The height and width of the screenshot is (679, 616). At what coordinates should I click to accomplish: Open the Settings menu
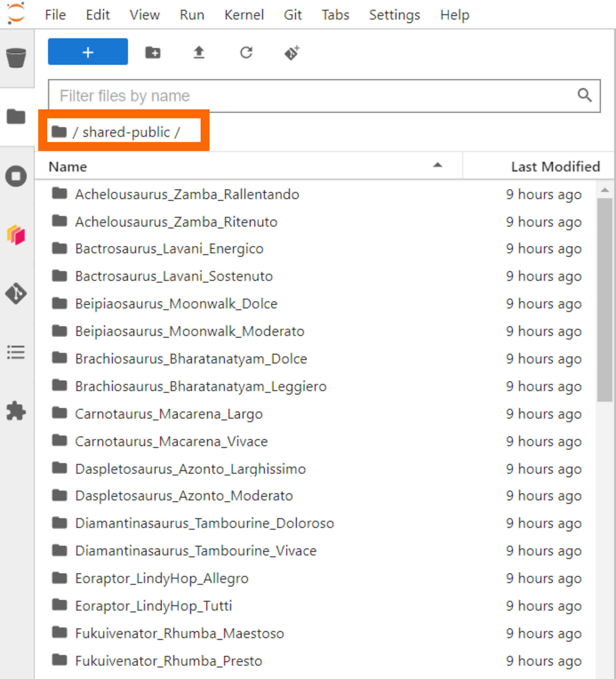click(x=394, y=15)
